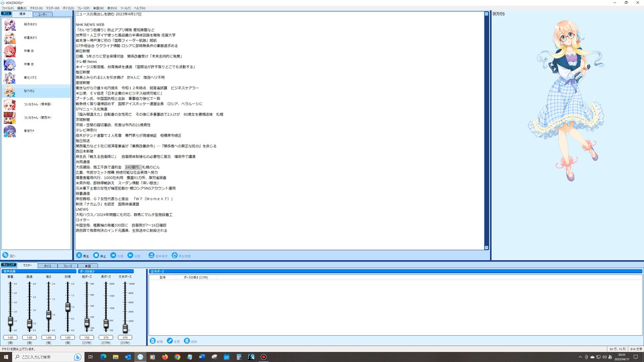Choose the 紲星あかり voice avatar

pos(10,38)
